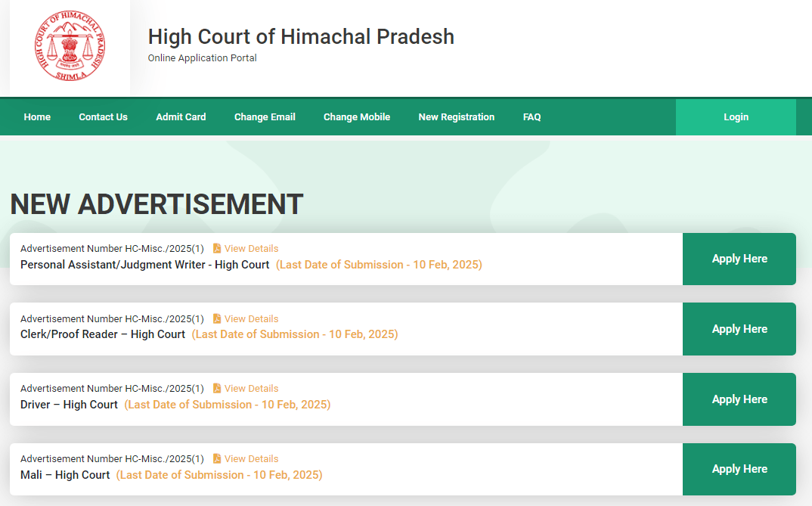Image resolution: width=812 pixels, height=506 pixels.
Task: Click last submission date in Driver row
Action: pyautogui.click(x=228, y=405)
